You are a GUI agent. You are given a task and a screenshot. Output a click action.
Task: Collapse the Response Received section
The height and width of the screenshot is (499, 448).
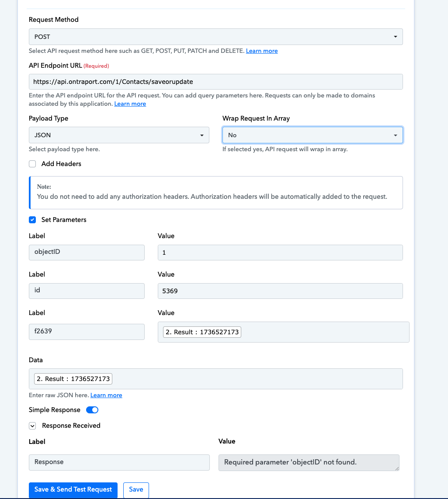(32, 426)
